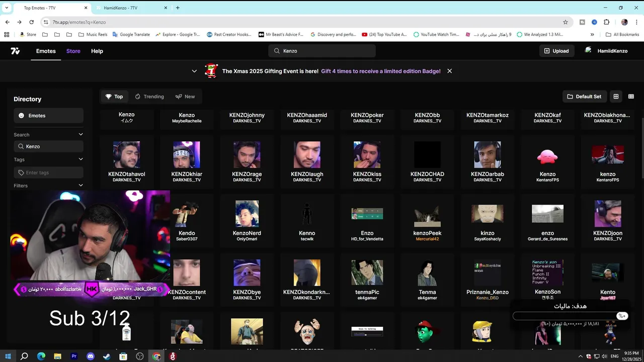Close the Top Emotes - 7TV tab
The height and width of the screenshot is (362, 644).
pos(86,8)
